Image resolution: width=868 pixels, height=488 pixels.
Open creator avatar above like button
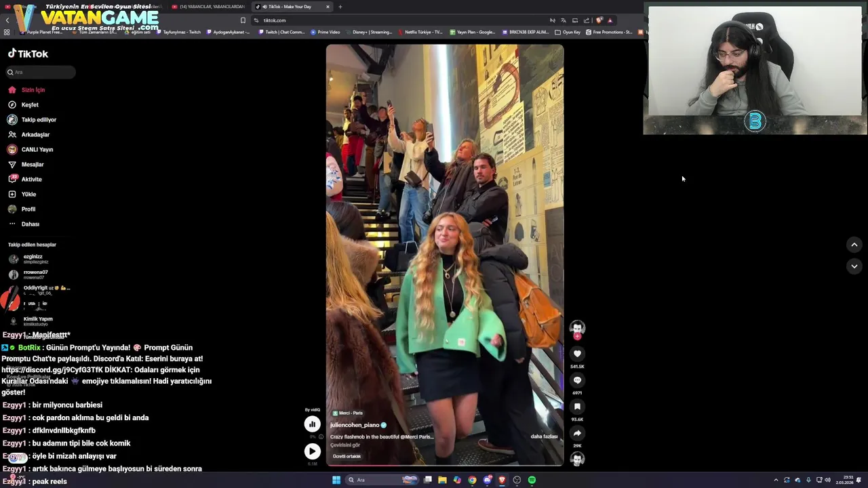coord(577,328)
